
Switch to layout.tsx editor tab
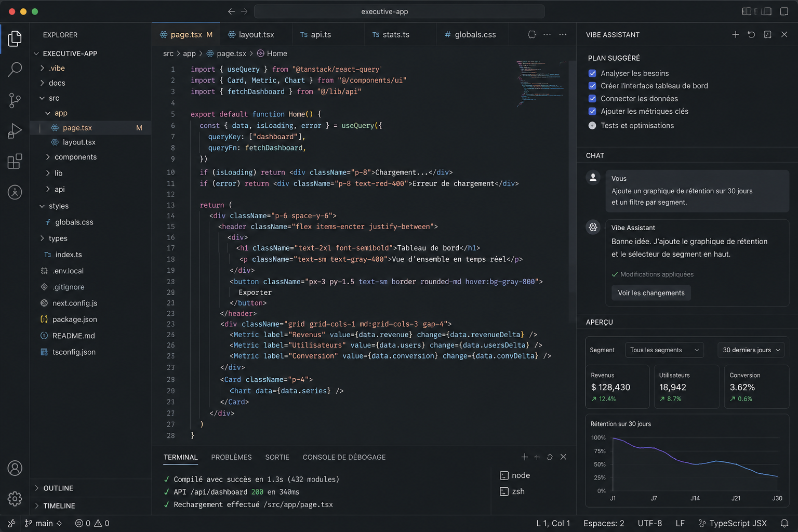[x=256, y=34]
